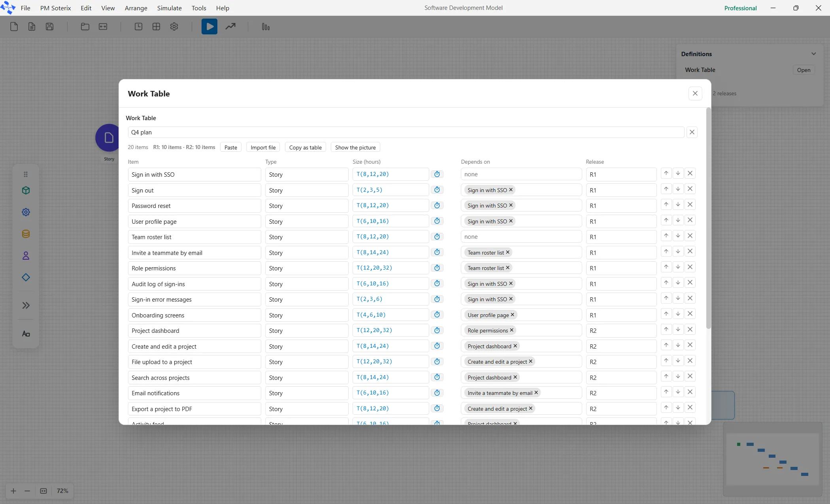830x504 pixels.
Task: Click the Copy as table button
Action: [306, 147]
